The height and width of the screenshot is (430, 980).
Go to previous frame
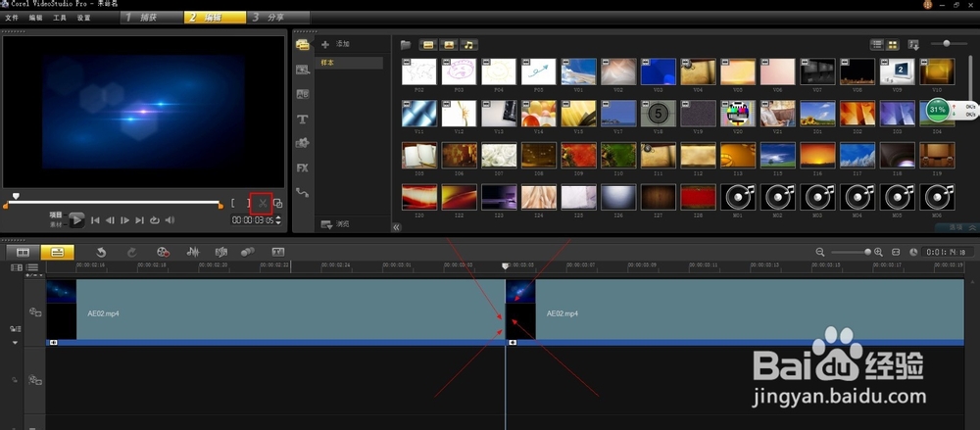click(110, 220)
